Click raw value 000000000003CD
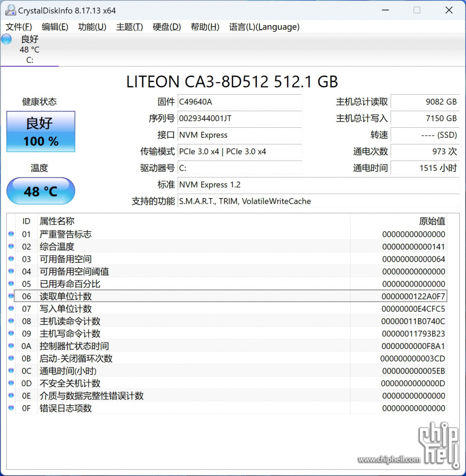Viewport: 466px width, 476px height. coord(413,359)
